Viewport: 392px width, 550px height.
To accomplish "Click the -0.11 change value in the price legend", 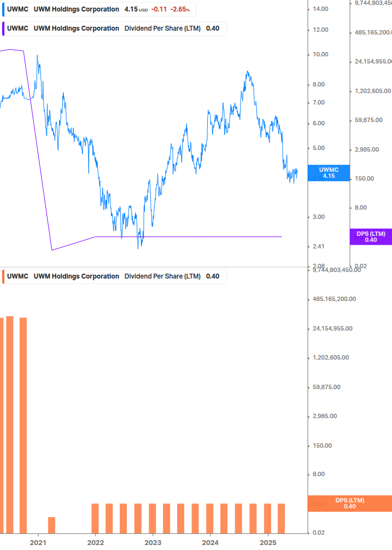I will click(x=159, y=9).
